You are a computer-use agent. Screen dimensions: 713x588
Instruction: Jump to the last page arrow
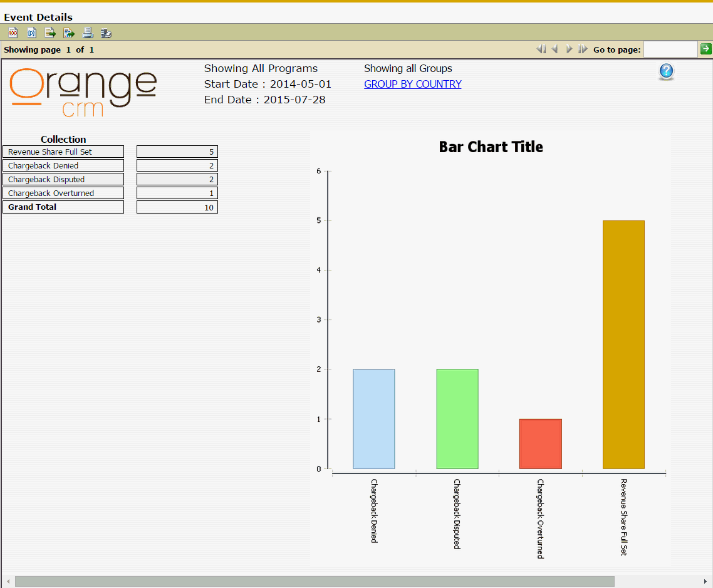click(583, 49)
